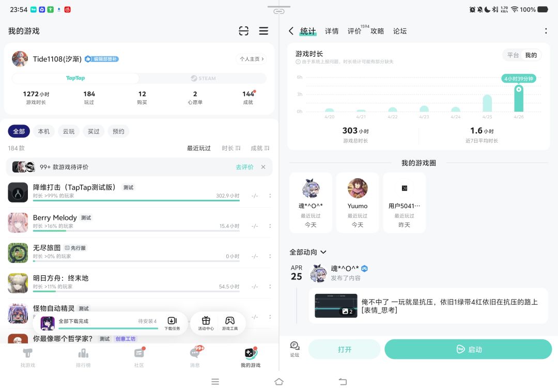Open Berry Melody game icon
This screenshot has width=558, height=392.
[x=18, y=223]
